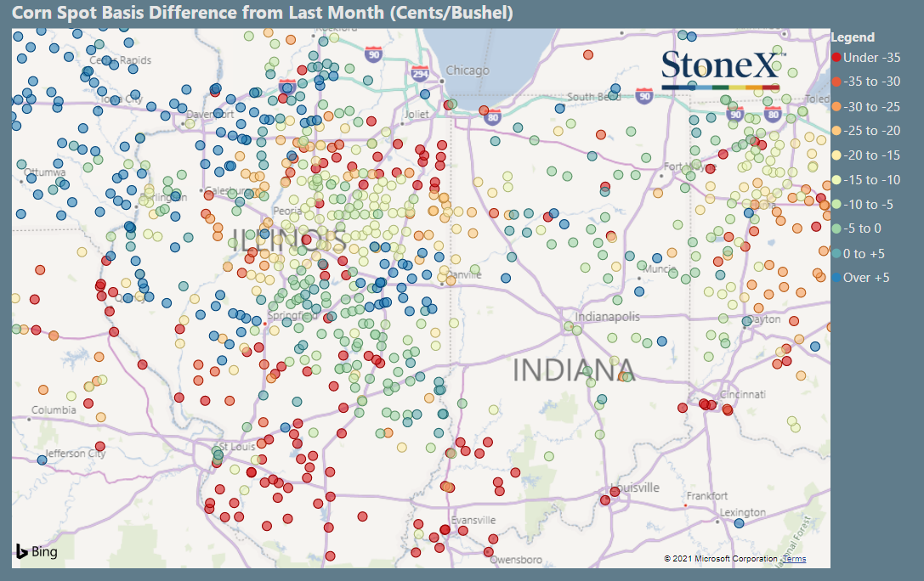
Task: Click the ILLINOIS state label
Action: 289,240
